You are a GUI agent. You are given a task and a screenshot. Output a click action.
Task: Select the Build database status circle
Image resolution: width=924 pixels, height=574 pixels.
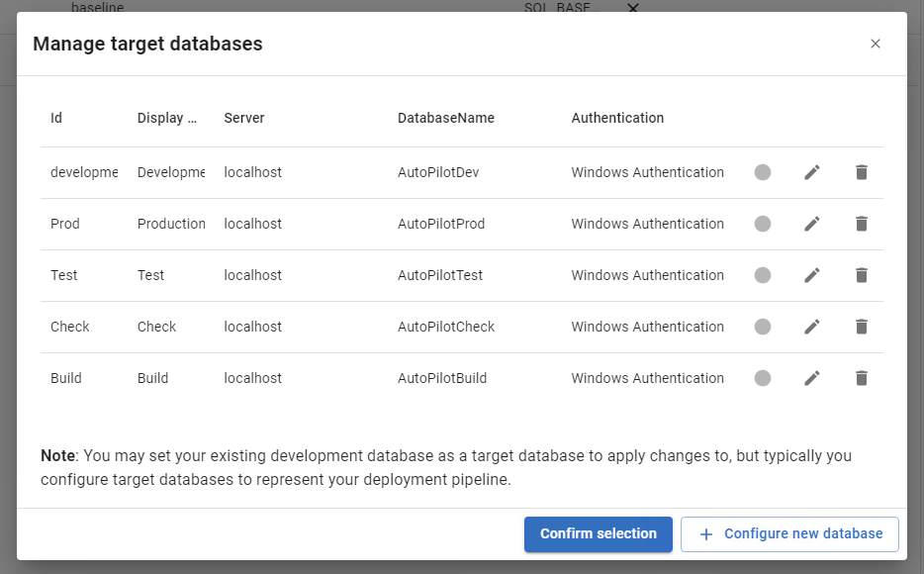(763, 378)
